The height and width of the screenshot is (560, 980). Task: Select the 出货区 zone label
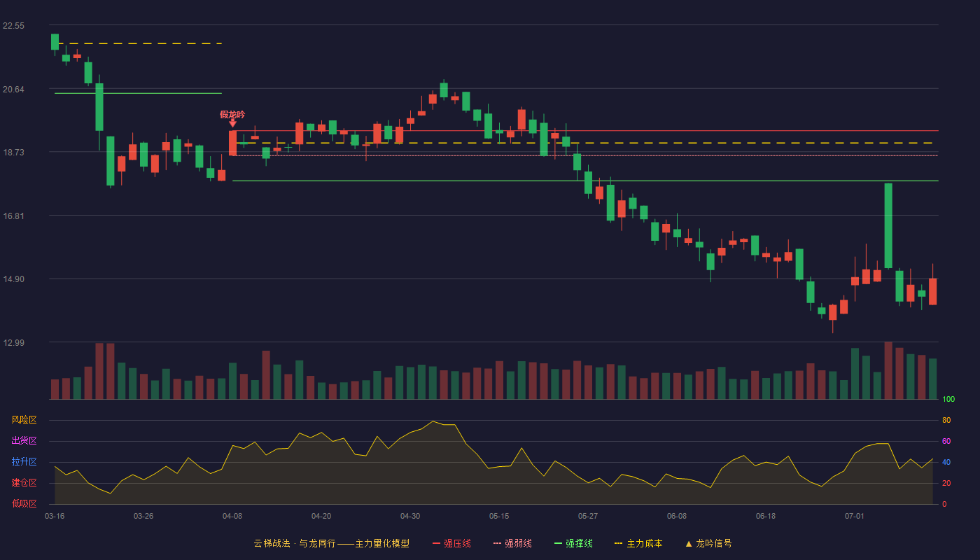pos(24,441)
